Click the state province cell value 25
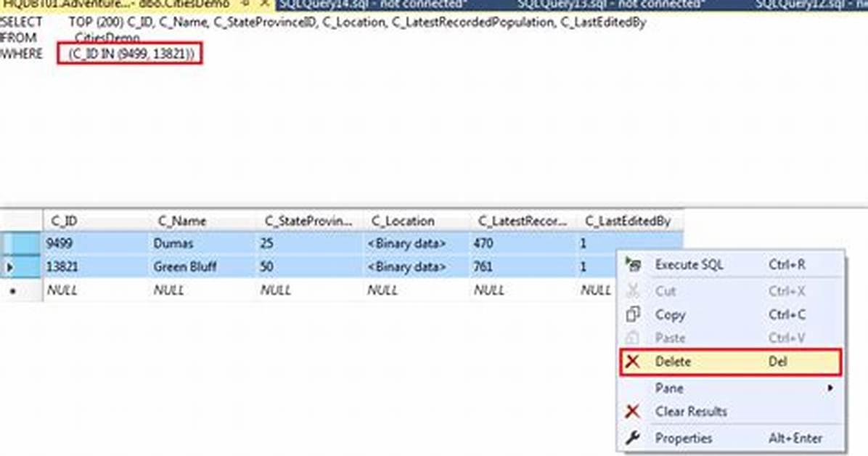 309,243
